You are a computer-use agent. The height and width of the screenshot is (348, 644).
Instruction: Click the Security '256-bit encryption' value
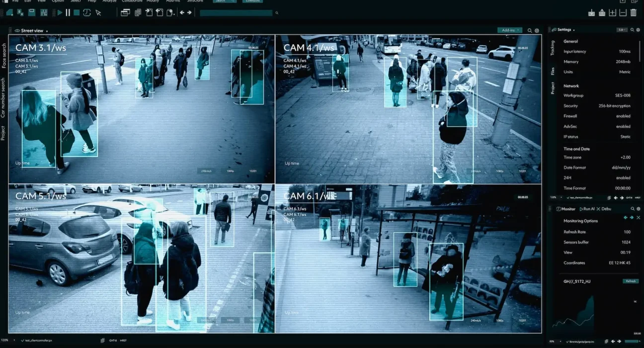[615, 106]
